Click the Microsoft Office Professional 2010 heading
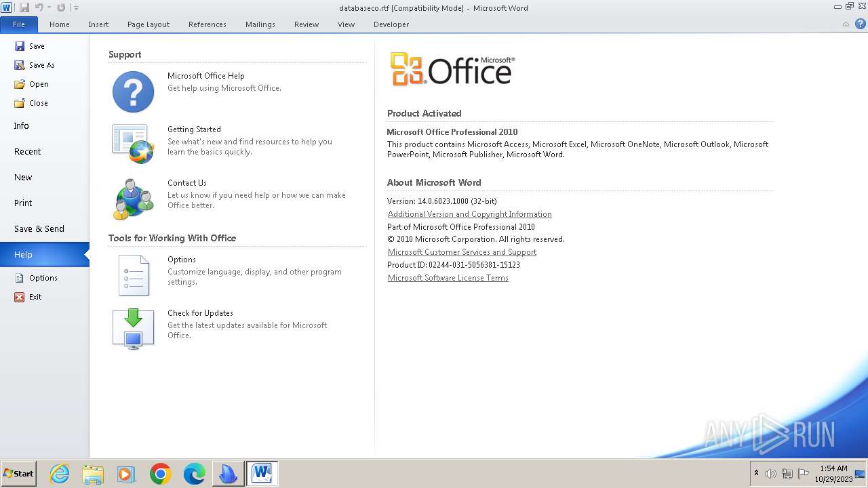 tap(452, 132)
